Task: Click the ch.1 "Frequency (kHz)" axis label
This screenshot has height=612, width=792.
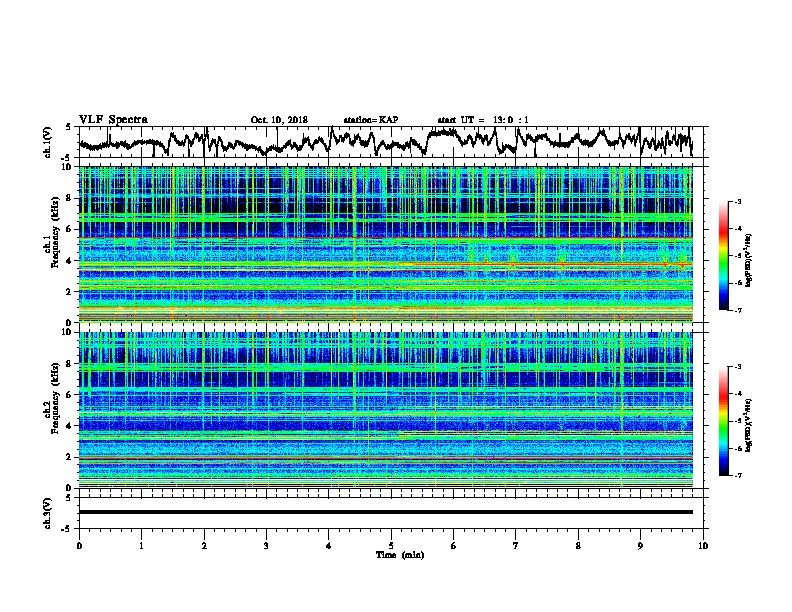Action: pyautogui.click(x=55, y=233)
